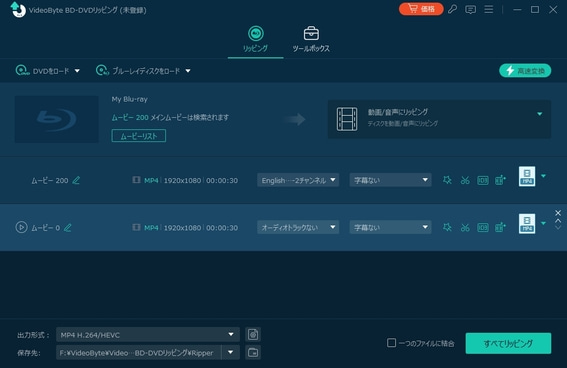
Task: Click the scissors cut icon for ムービー 0
Action: (465, 227)
